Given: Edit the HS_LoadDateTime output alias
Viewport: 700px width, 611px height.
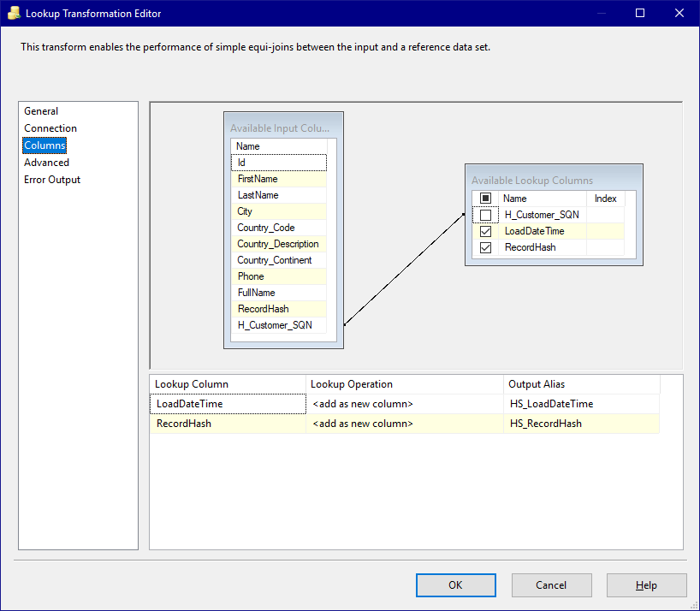Looking at the screenshot, I should [x=581, y=404].
